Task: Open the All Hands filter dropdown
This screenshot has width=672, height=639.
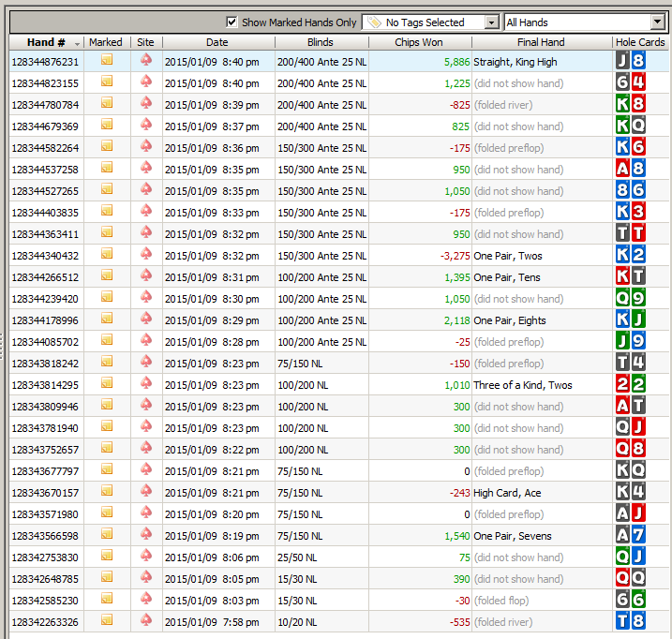Action: [586, 22]
